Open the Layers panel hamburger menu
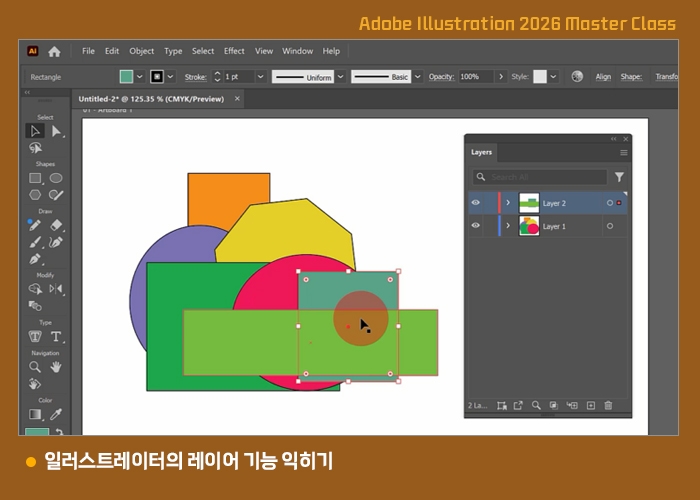Screen dimensions: 700x500 click(624, 153)
